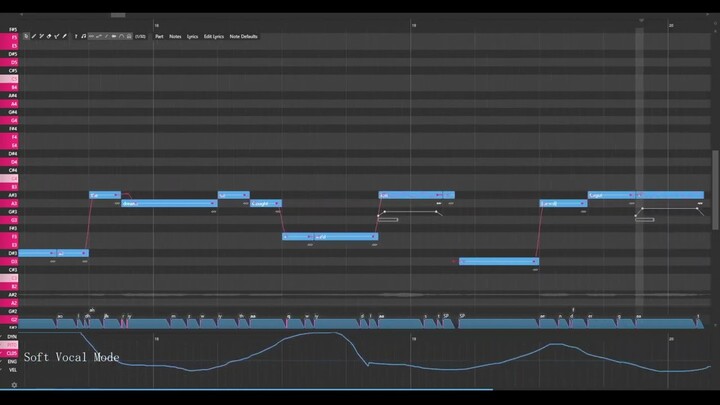This screenshot has width=720, height=405.
Task: Toggle the second view option after music note
Action: point(99,36)
